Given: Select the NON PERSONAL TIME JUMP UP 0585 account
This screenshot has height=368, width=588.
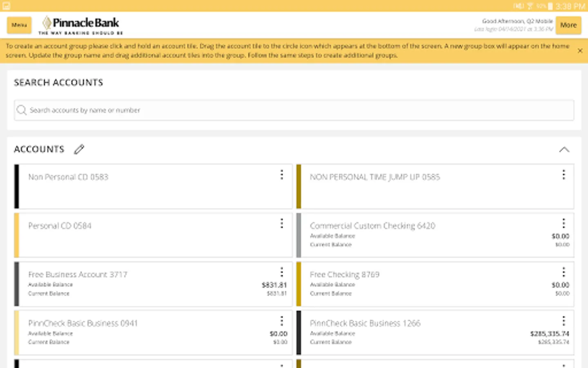Looking at the screenshot, I should pyautogui.click(x=435, y=186).
